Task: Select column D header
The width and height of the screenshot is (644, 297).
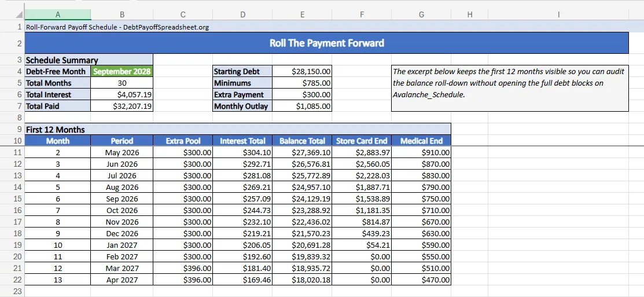Action: coord(243,14)
